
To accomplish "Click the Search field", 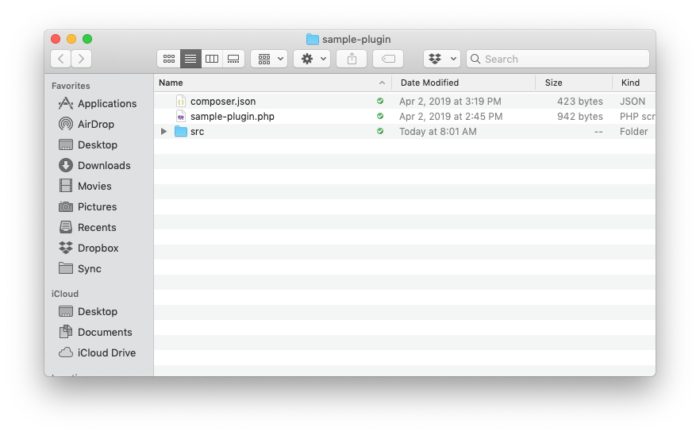I will point(558,59).
